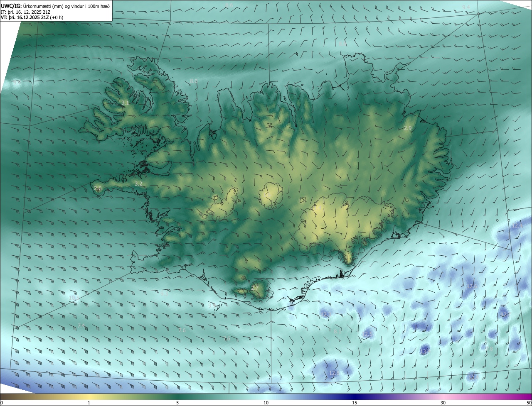
Task: Click the 12.5 value label southeast of Iceland
Action: tap(367, 334)
